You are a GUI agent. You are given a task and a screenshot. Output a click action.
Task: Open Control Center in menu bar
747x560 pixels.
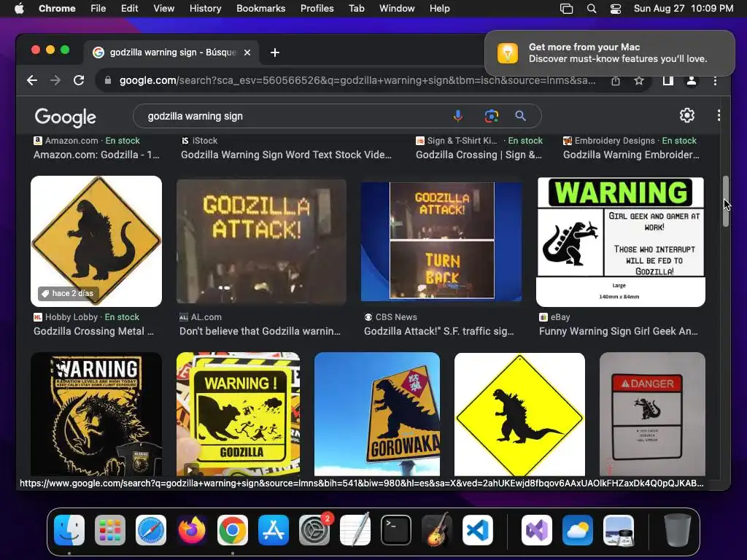click(x=616, y=9)
